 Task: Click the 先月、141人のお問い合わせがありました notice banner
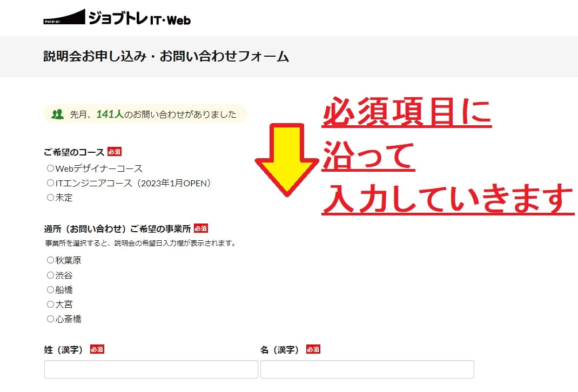(x=145, y=114)
